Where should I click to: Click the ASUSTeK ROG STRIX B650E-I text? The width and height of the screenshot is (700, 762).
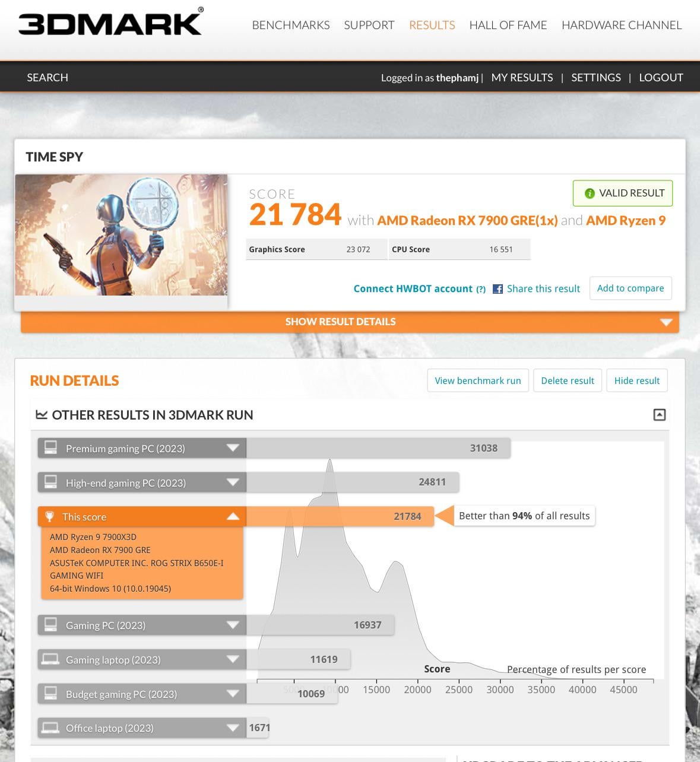137,569
